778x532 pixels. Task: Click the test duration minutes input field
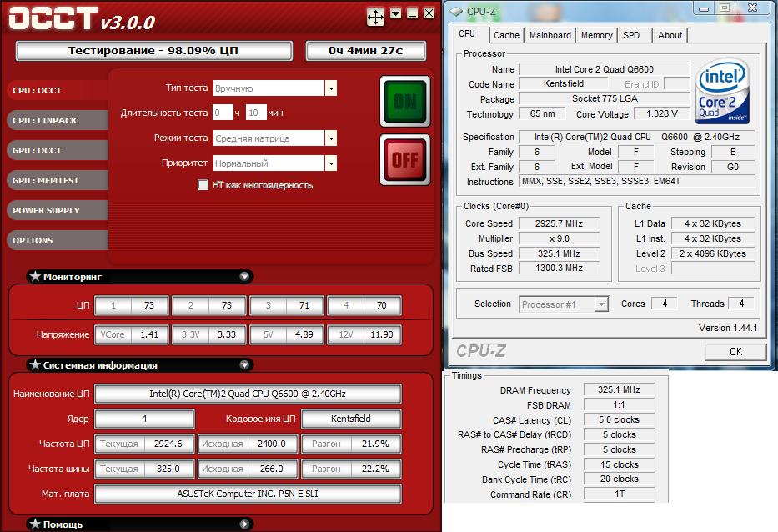[255, 113]
